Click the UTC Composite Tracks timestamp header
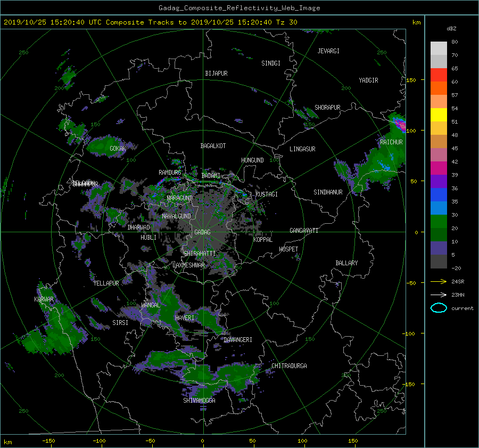This screenshot has width=479, height=448. pos(150,22)
